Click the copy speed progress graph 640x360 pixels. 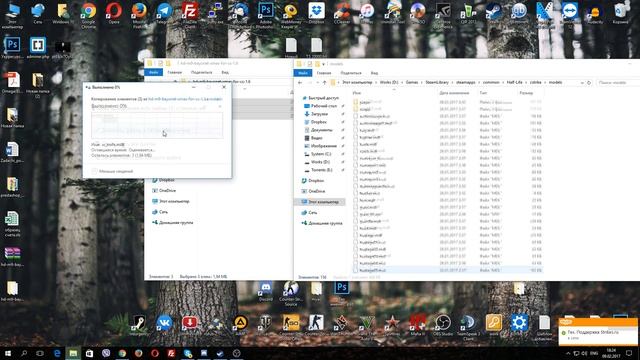pos(157,125)
